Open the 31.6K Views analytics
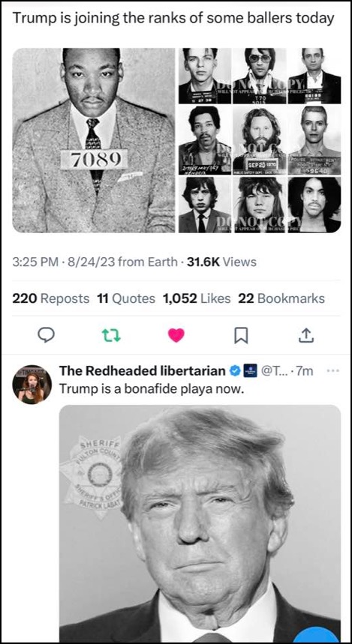 pos(221,262)
